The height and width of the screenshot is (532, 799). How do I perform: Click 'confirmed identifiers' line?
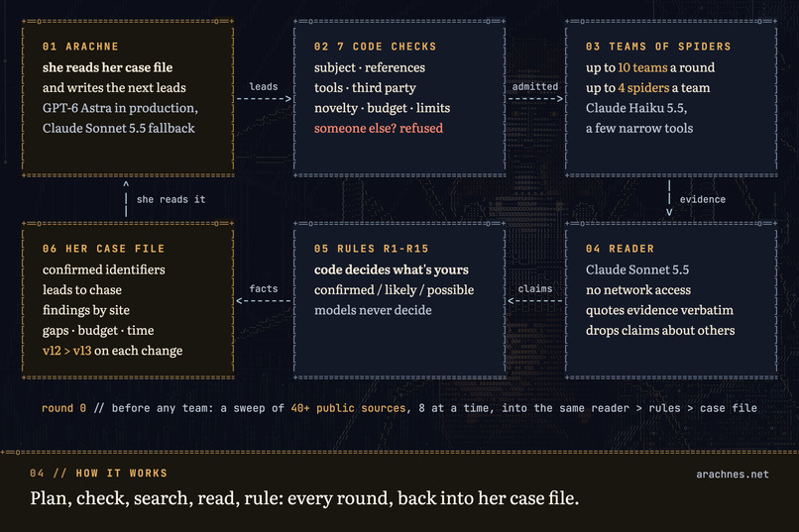pyautogui.click(x=104, y=269)
